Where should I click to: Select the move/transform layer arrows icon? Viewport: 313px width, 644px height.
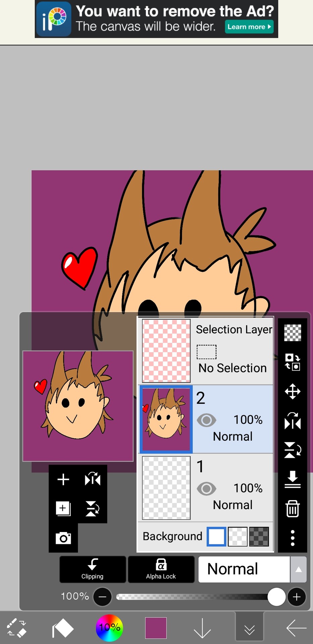pos(293,391)
